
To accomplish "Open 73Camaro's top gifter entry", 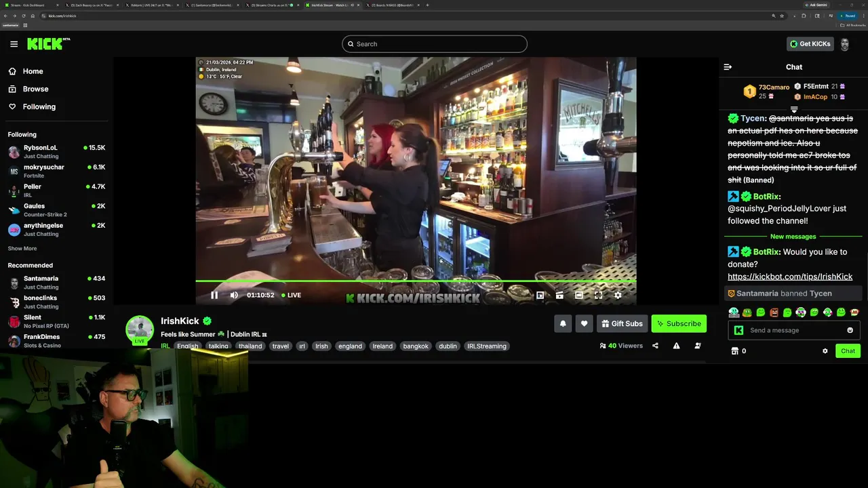I will pos(766,91).
